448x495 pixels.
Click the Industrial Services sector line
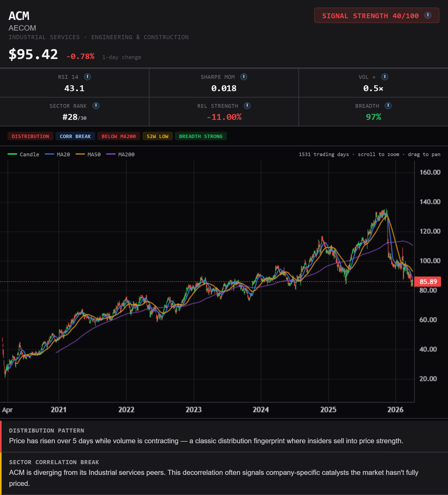[98, 37]
